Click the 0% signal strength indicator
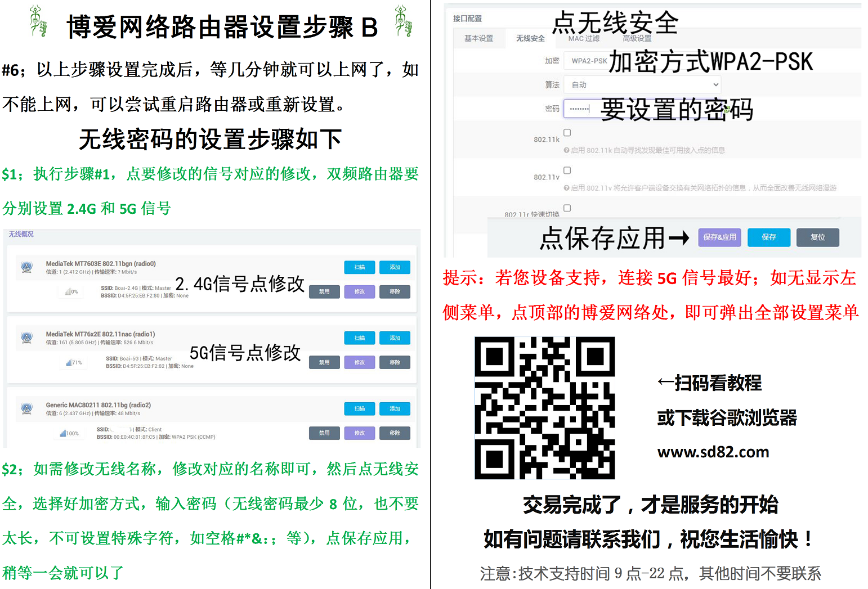 (71, 291)
